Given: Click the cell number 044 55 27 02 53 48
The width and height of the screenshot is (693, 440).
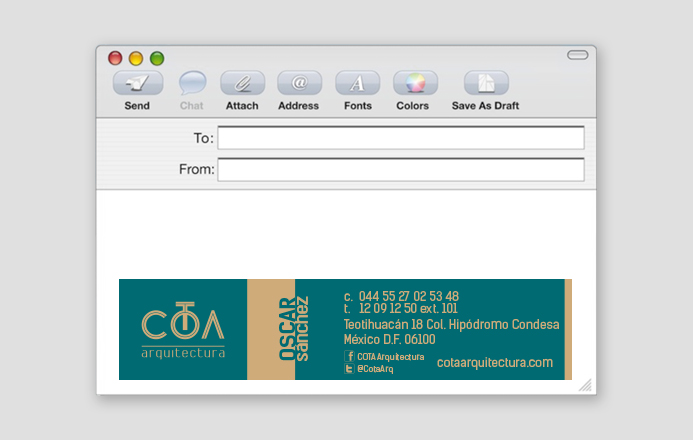Looking at the screenshot, I should (x=409, y=296).
